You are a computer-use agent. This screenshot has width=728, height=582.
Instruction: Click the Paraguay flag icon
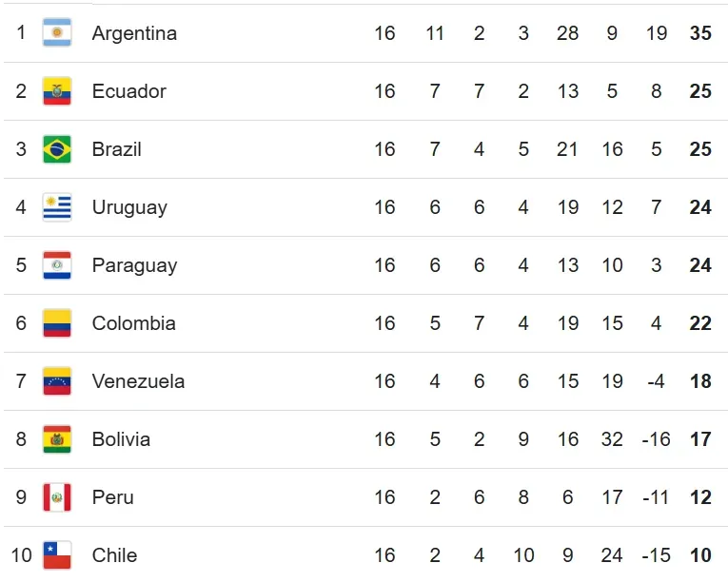coord(57,265)
